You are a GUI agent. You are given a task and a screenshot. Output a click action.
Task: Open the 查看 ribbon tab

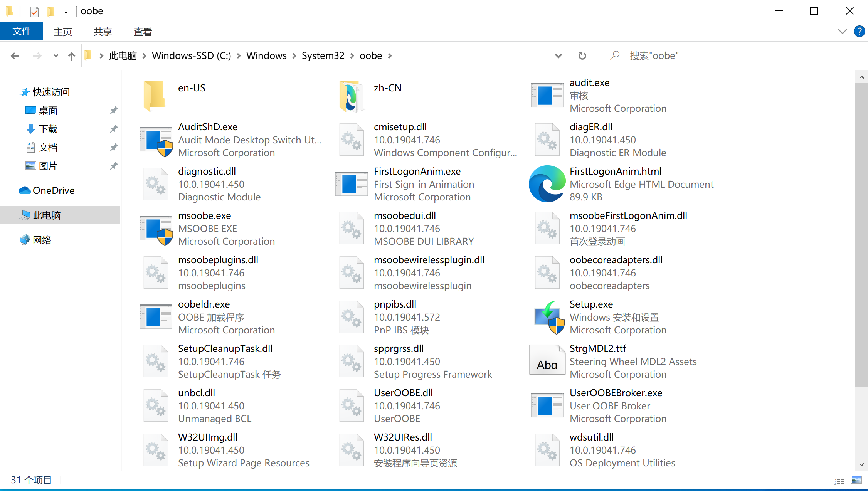(143, 32)
